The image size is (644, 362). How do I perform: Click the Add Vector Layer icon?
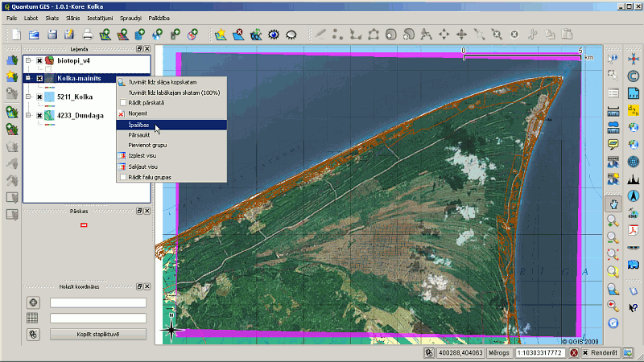point(105,35)
